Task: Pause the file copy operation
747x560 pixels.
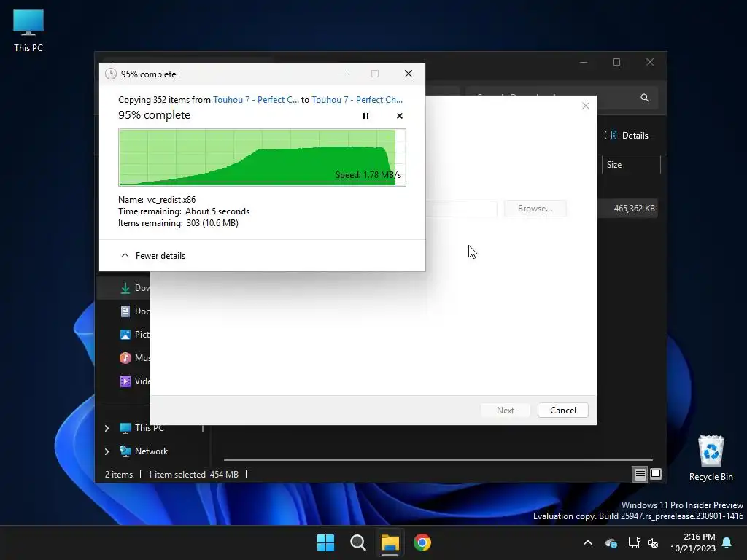Action: pos(365,116)
